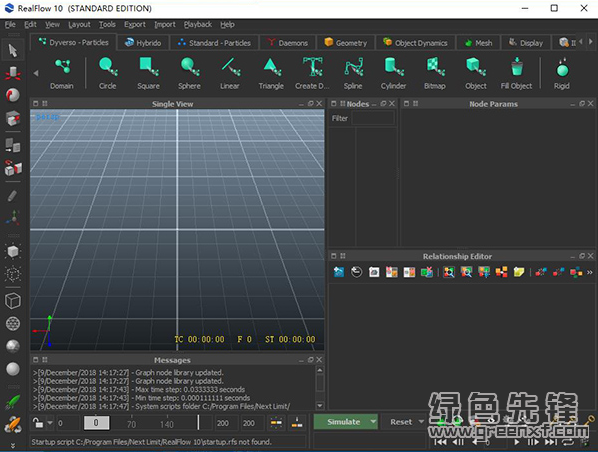Click the yellow note icon in Relationship Editor
Screen dimensions: 598x452
[x=519, y=272]
